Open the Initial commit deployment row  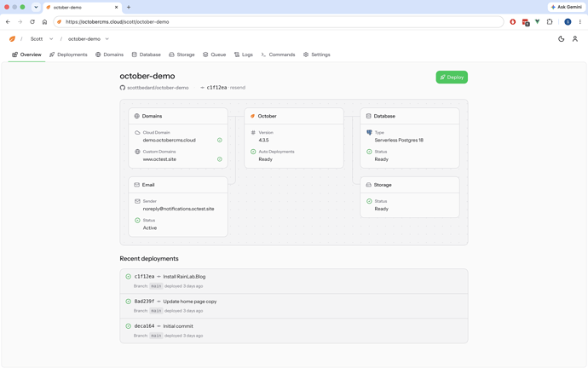click(294, 331)
